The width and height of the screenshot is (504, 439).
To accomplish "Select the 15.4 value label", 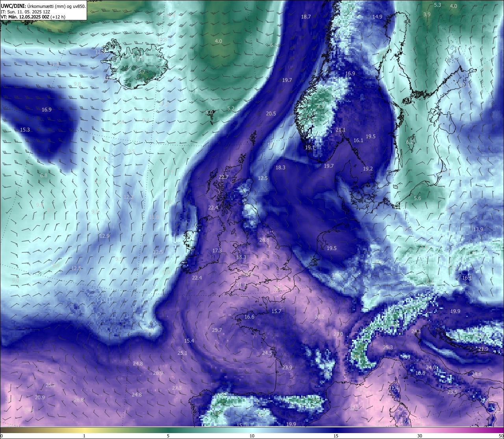I will [x=189, y=341].
